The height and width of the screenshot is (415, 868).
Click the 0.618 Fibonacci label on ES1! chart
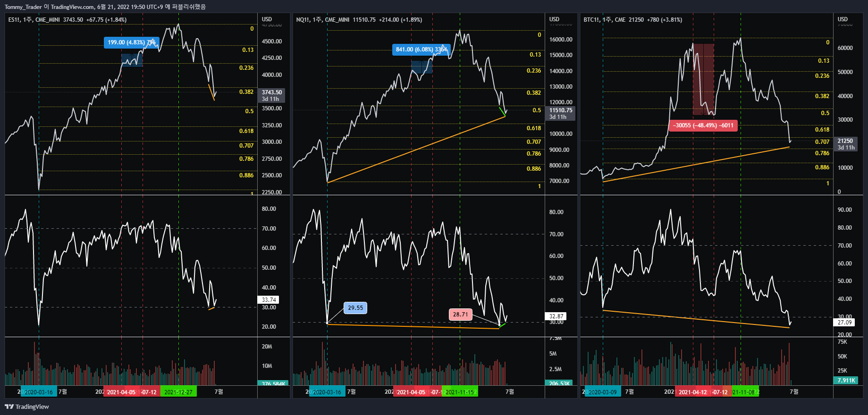click(246, 131)
